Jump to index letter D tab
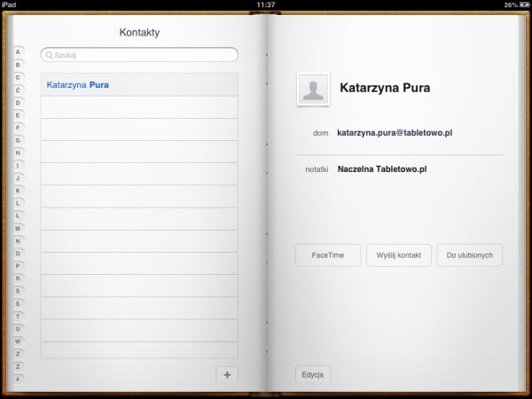The height and width of the screenshot is (399, 532). [x=18, y=103]
